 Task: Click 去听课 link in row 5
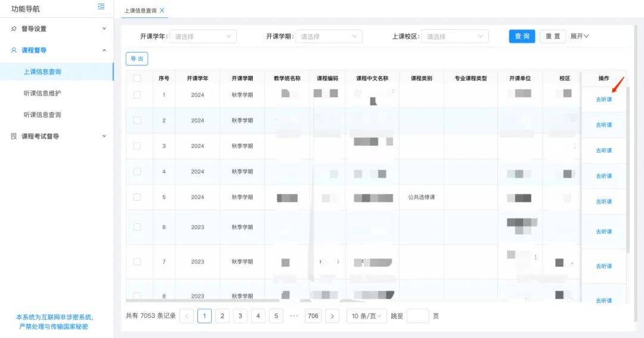[x=603, y=201]
